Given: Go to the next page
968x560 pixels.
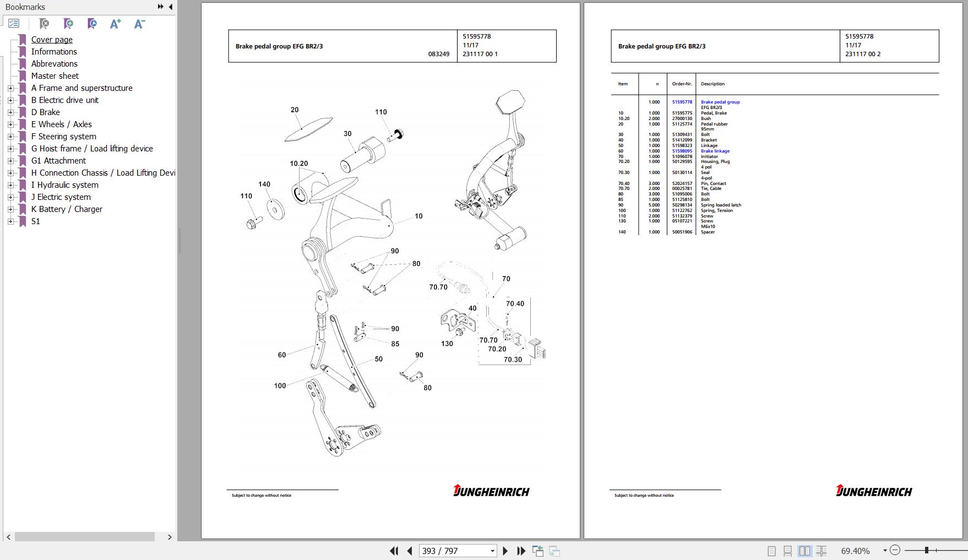Looking at the screenshot, I should point(505,551).
